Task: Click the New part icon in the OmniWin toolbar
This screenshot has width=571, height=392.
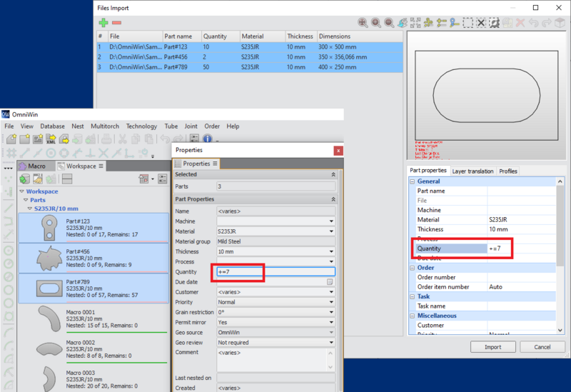Action: pos(11,139)
